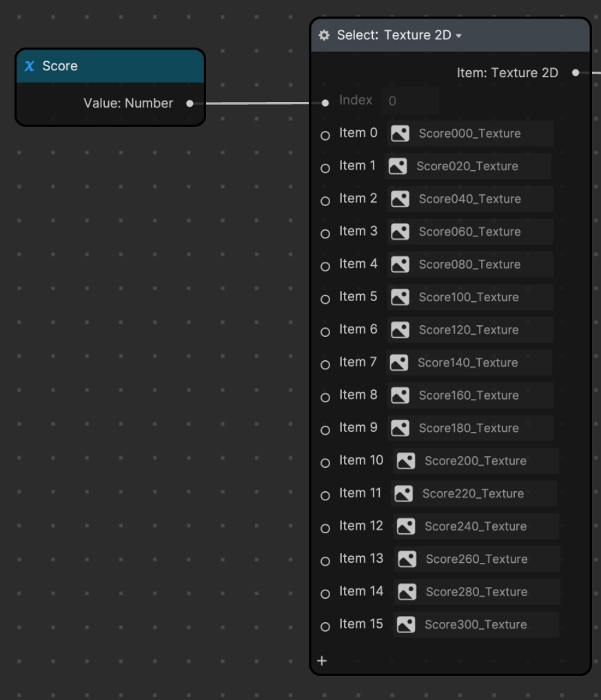Click the Item 11 input port
Image resolution: width=601 pixels, height=700 pixels.
coord(325,495)
